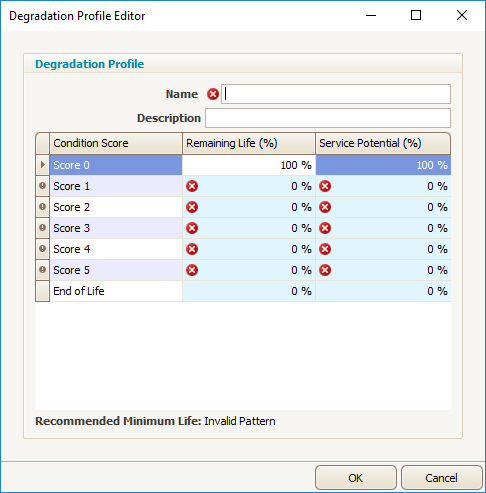Viewport: 486px width, 493px height.
Task: Click Score 4 Service Potential error icon
Action: (x=325, y=249)
